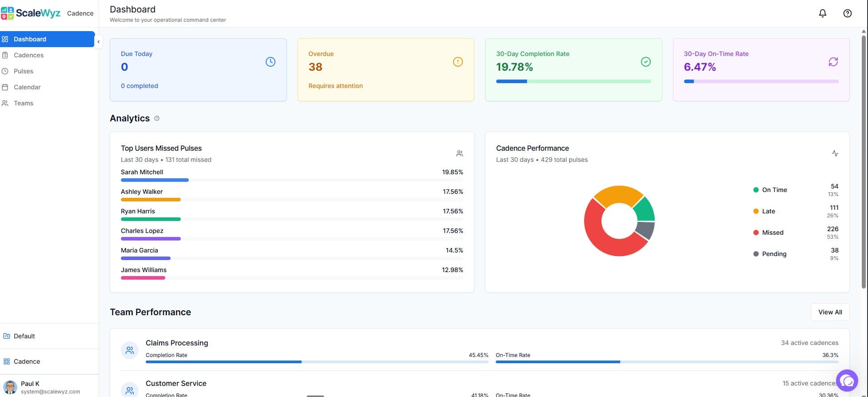Screen dimensions: 868x397
Task: Go to Cadences in the sidebar
Action: pos(28,55)
